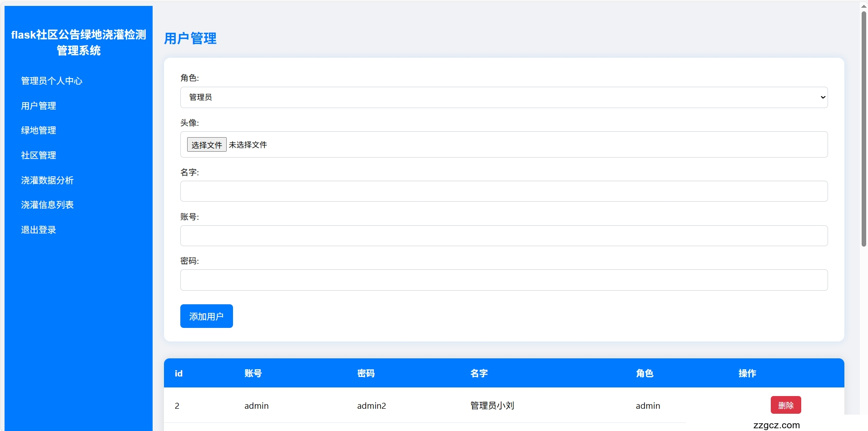868x431 pixels.
Task: Select the 密码 password input box
Action: (503, 280)
